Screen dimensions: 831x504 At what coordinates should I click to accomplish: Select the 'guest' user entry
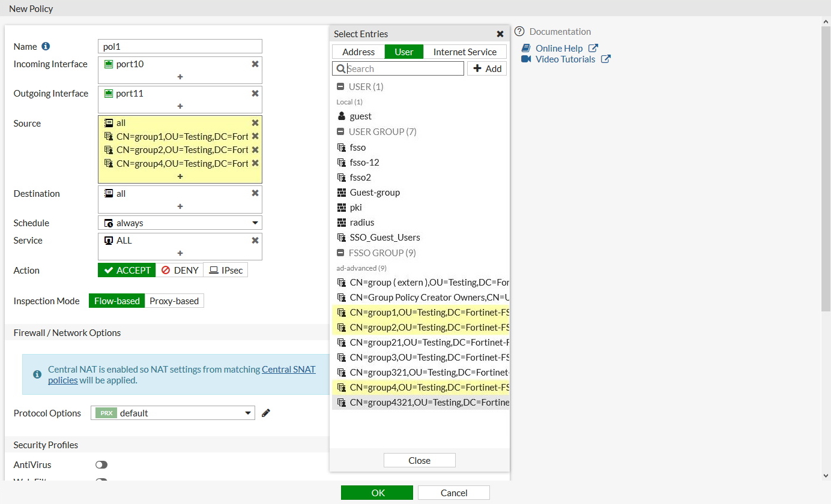(x=360, y=116)
